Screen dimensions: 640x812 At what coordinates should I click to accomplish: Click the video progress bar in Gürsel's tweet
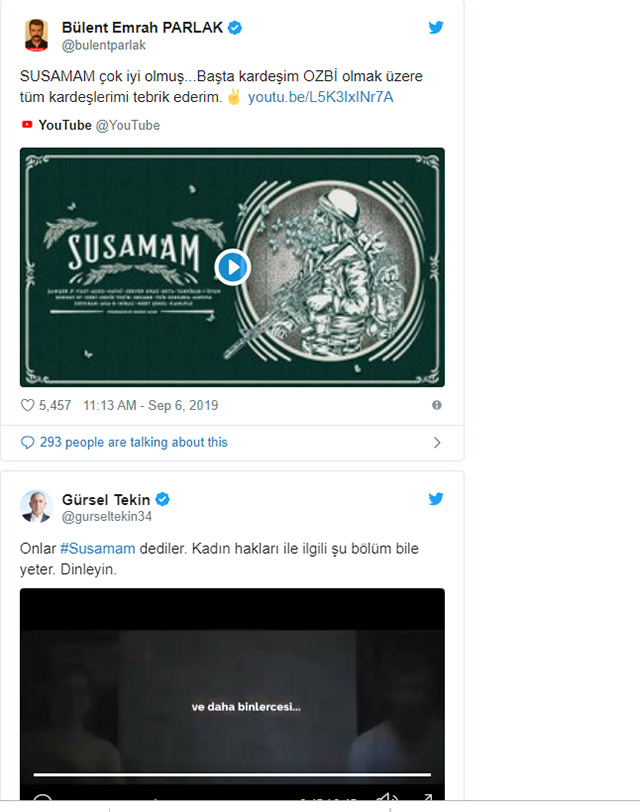(232, 774)
